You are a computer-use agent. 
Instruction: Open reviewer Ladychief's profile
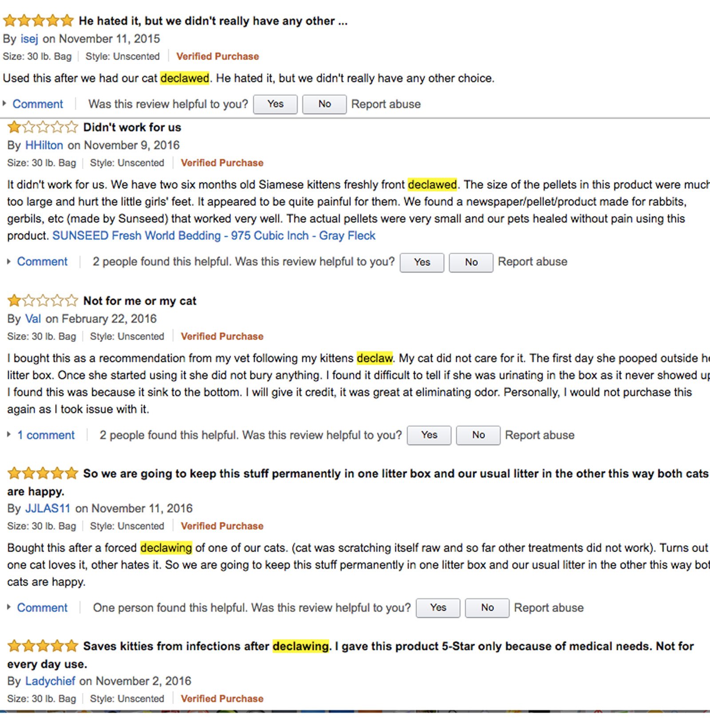50,681
